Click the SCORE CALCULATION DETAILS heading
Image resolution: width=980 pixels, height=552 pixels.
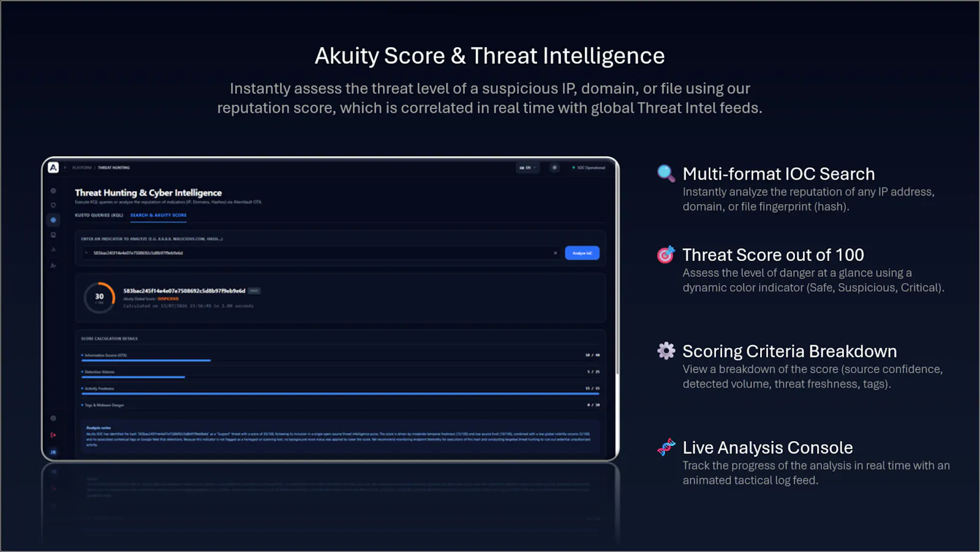[109, 338]
